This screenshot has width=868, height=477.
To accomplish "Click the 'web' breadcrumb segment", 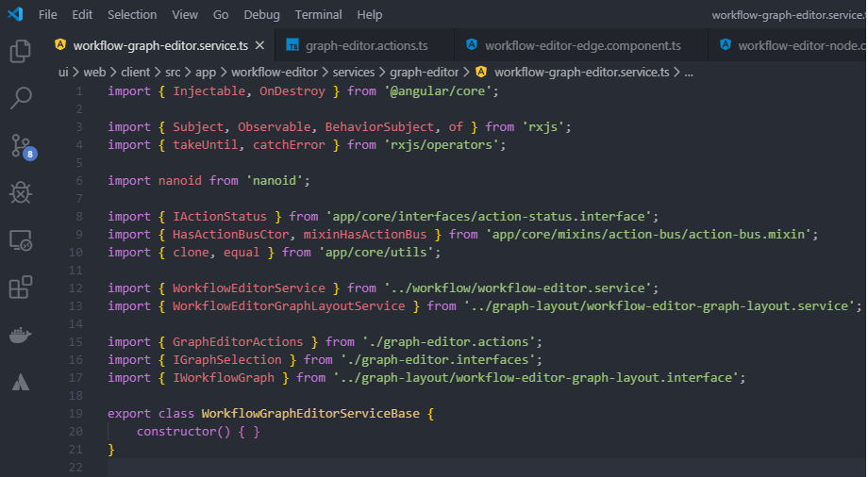I will click(x=94, y=72).
